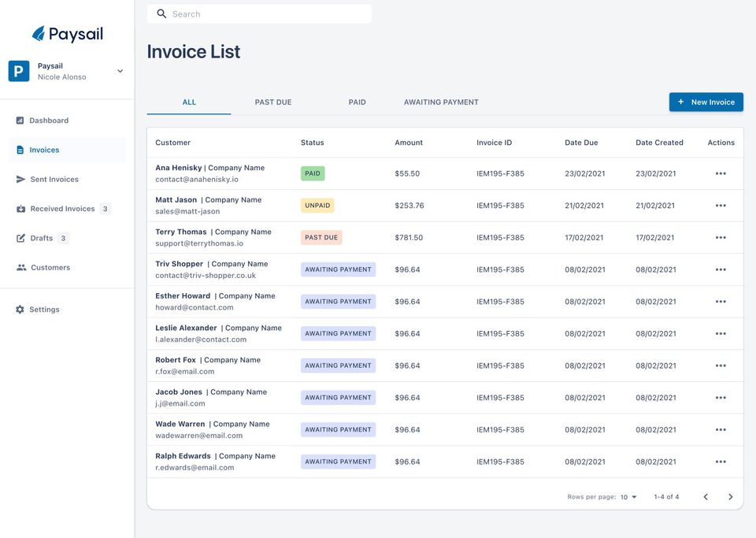Click the Invoices document icon in sidebar
The width and height of the screenshot is (756, 538).
pyautogui.click(x=20, y=150)
